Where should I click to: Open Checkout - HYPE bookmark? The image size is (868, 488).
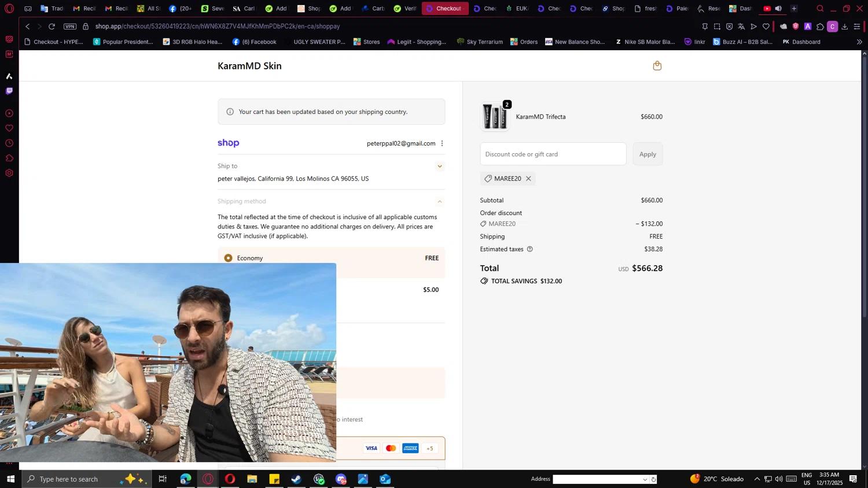point(53,42)
